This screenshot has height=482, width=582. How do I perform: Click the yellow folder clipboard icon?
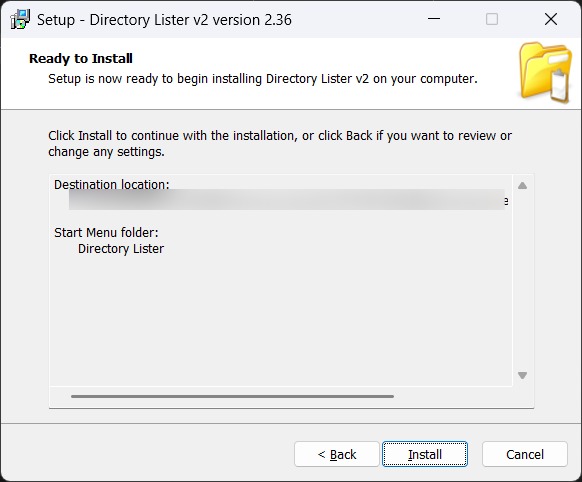tap(545, 73)
